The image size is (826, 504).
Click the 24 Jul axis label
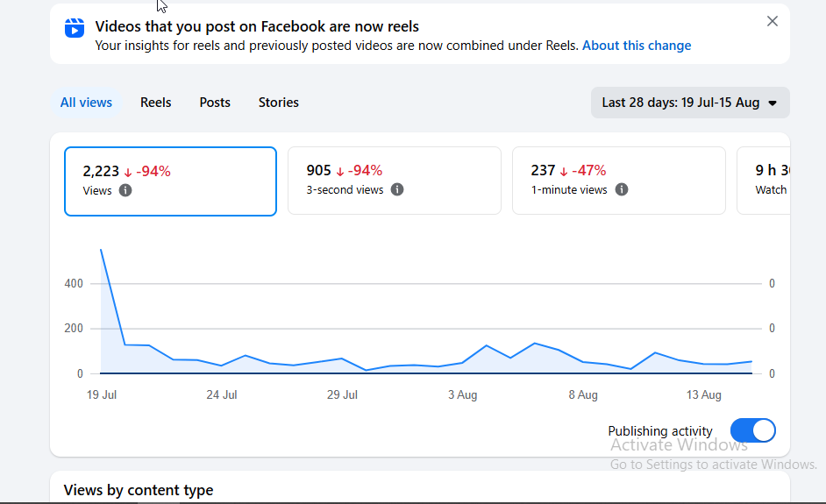pyautogui.click(x=222, y=394)
